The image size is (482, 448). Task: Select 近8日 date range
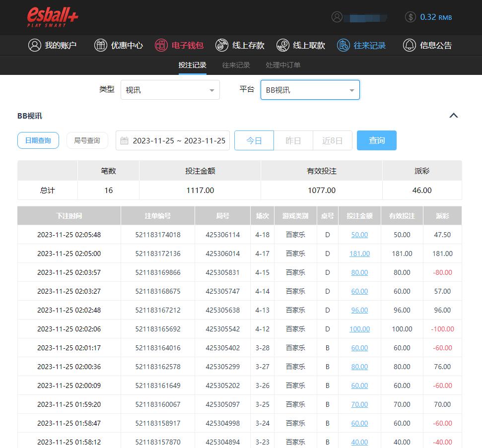tap(332, 140)
